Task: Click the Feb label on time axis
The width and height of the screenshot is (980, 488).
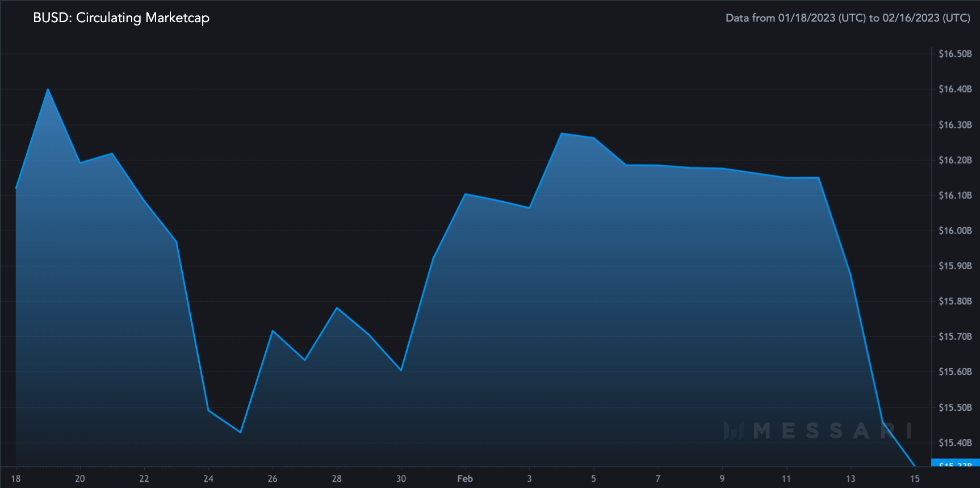Action: 465,478
